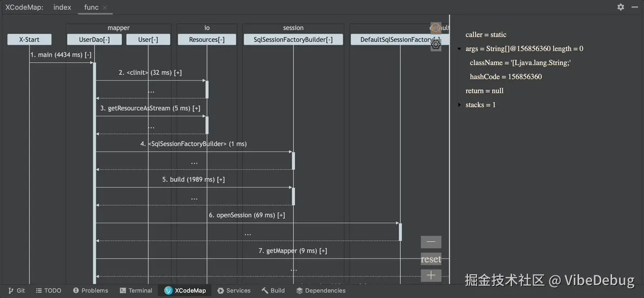Image resolution: width=644 pixels, height=298 pixels.
Task: Collapse the 1. main call
Action: point(88,55)
